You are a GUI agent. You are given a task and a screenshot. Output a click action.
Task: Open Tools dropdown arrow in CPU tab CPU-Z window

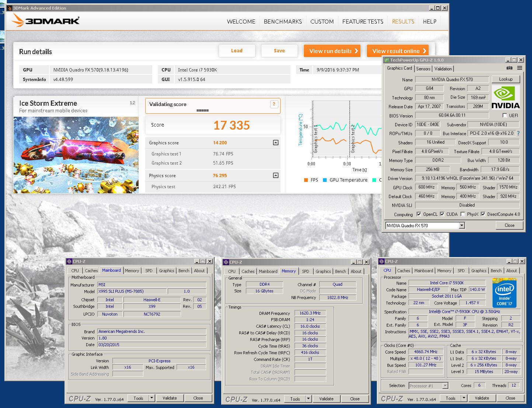point(464,398)
